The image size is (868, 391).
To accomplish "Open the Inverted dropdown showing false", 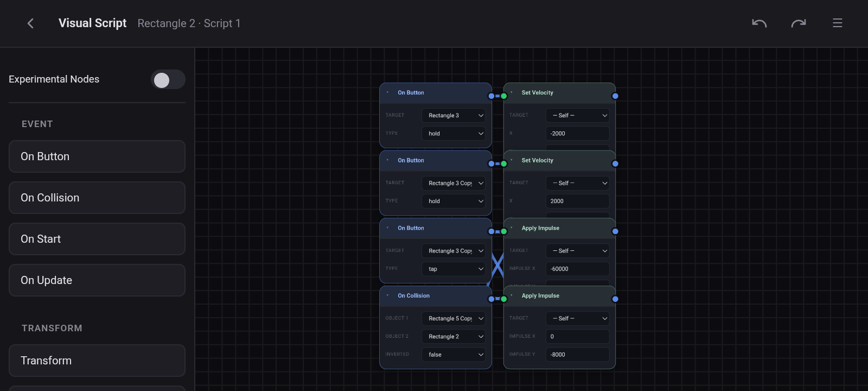I will click(x=454, y=354).
